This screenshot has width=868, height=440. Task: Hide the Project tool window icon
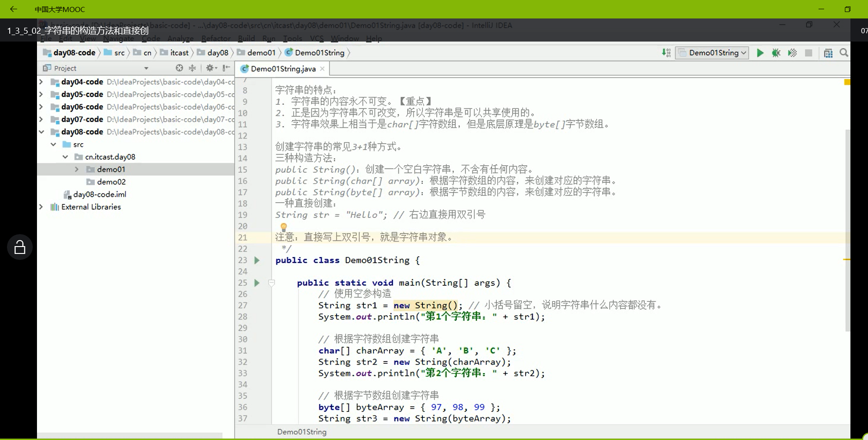[226, 68]
